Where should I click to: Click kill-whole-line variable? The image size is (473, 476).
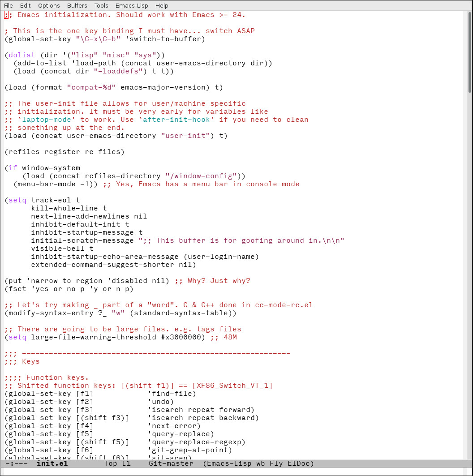(x=64, y=208)
